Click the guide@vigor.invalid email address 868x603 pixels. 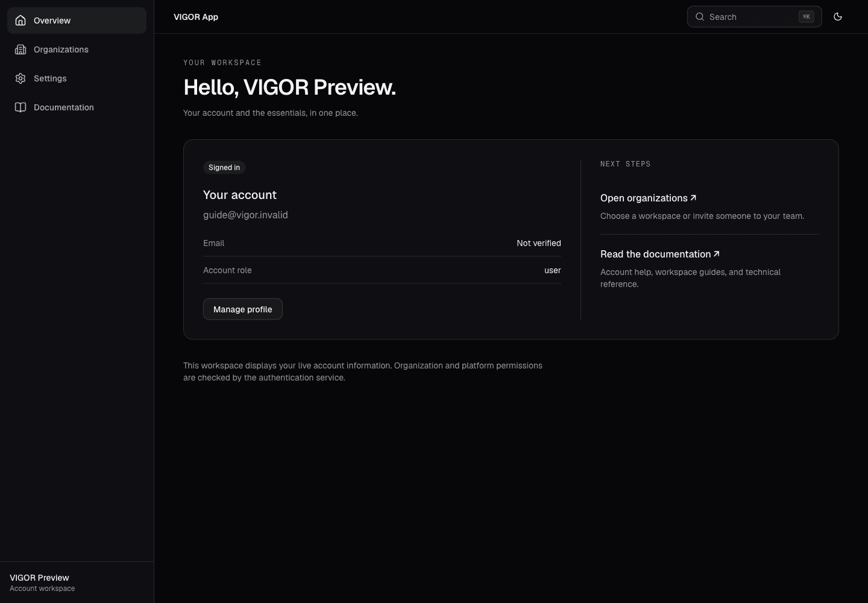coord(245,215)
